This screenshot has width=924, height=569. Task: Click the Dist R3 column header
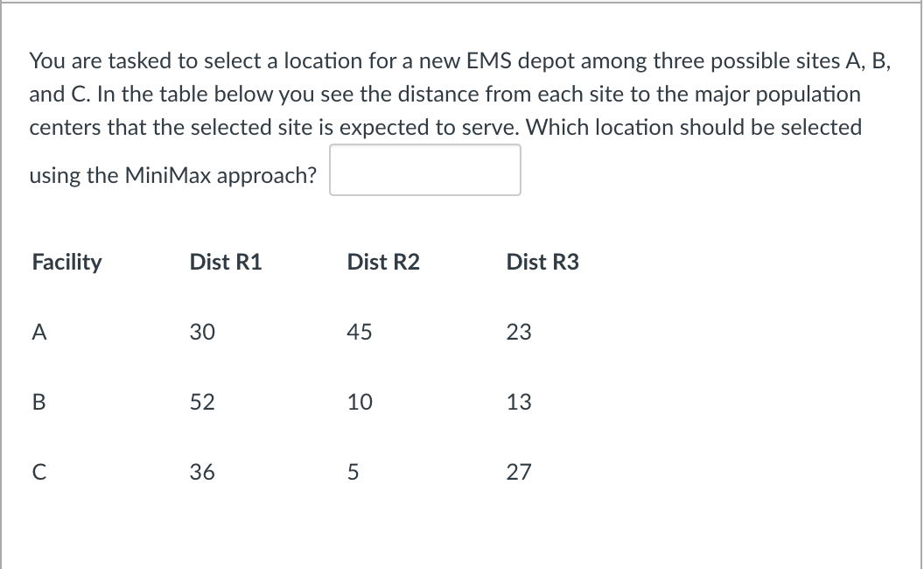pos(542,262)
